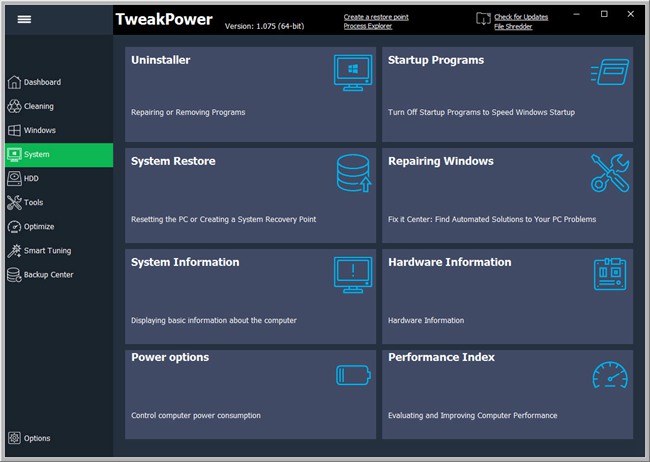Open Process Explorer link
This screenshot has width=650, height=462.
[368, 26]
